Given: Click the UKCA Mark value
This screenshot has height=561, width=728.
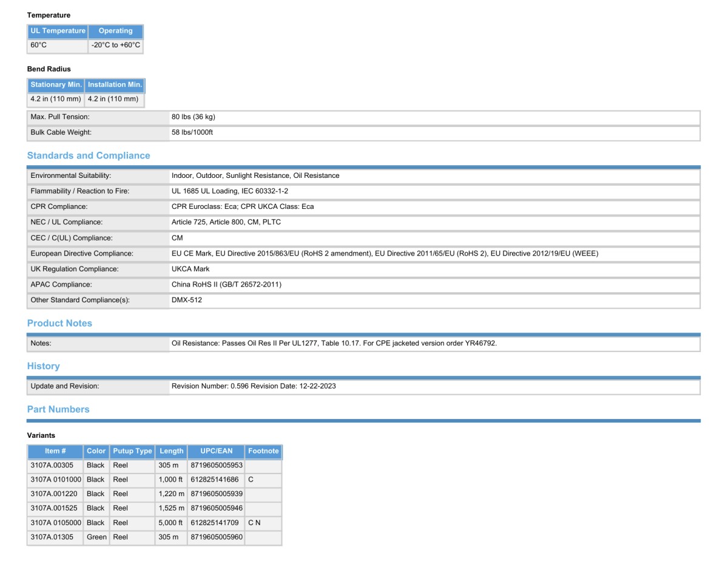Looking at the screenshot, I should [x=190, y=269].
